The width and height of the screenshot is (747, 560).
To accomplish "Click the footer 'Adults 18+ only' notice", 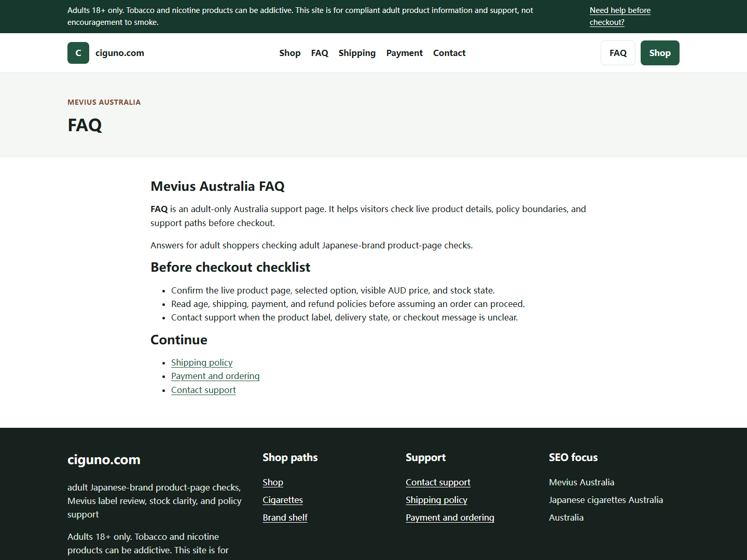I will 148,543.
